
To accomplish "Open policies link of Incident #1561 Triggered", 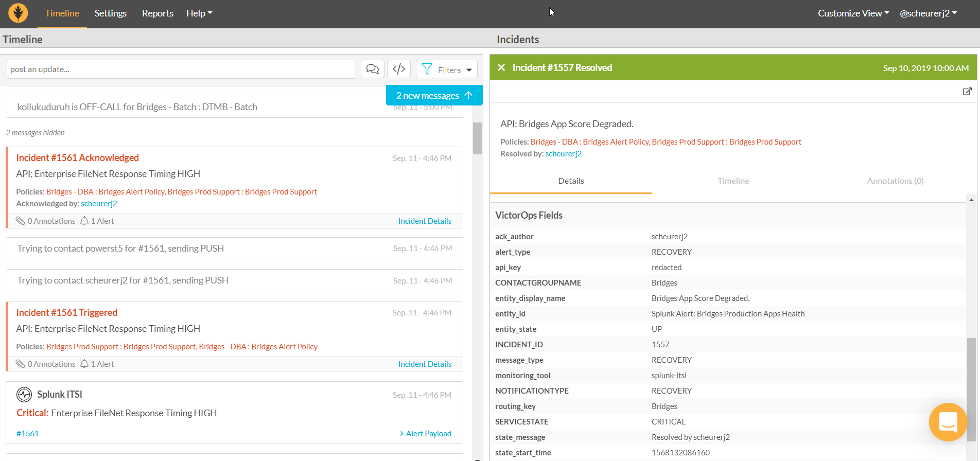I will 182,347.
